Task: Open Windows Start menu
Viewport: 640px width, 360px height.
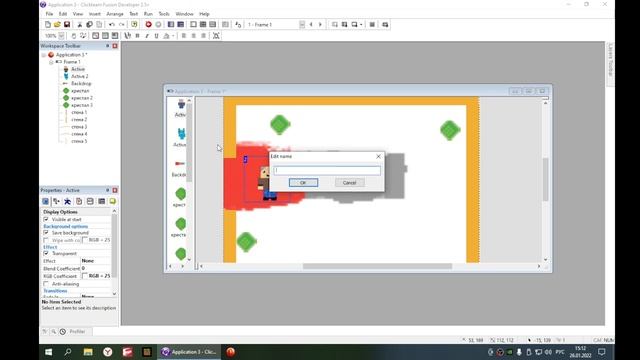Action: click(x=49, y=352)
